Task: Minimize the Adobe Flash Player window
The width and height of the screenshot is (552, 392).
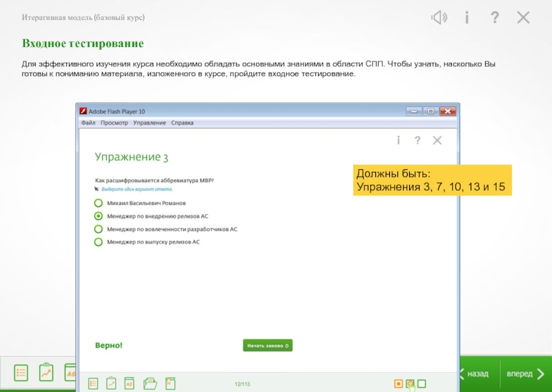Action: click(414, 111)
